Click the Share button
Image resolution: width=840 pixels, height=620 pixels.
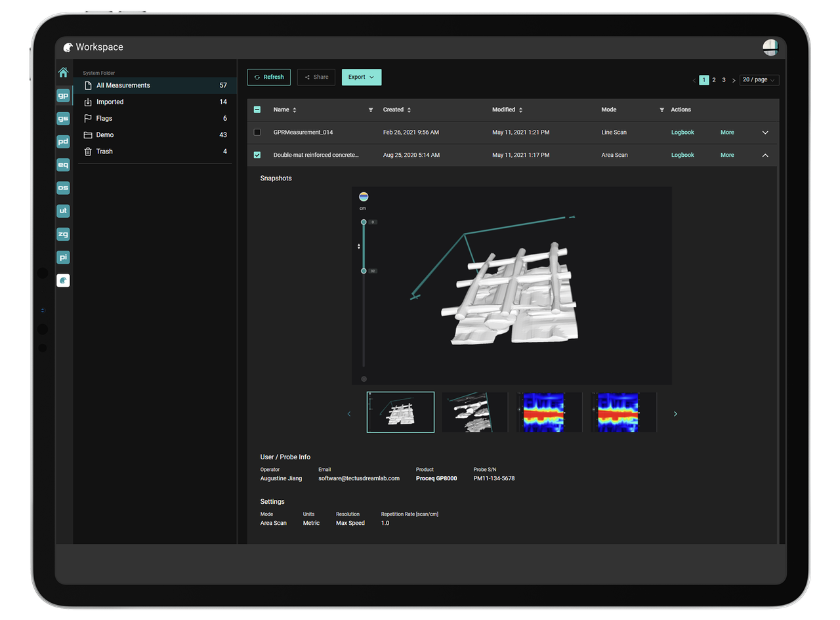316,77
